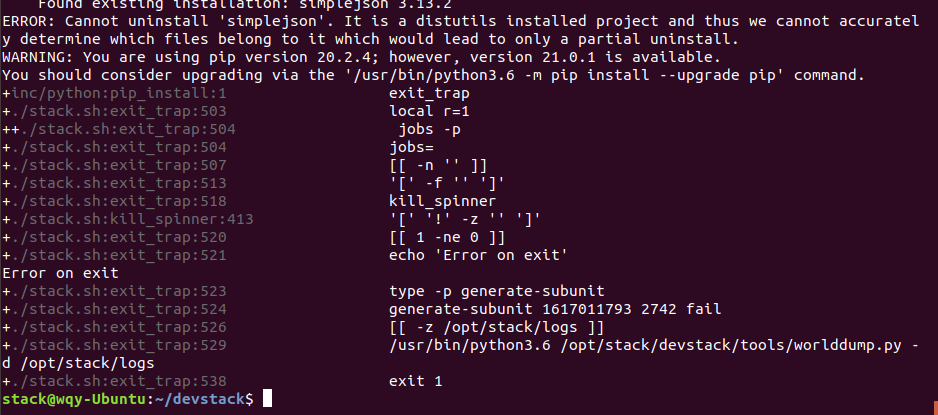The width and height of the screenshot is (938, 415).
Task: Click the '+inc/python:pip_install:1' trace label
Action: coord(114,93)
